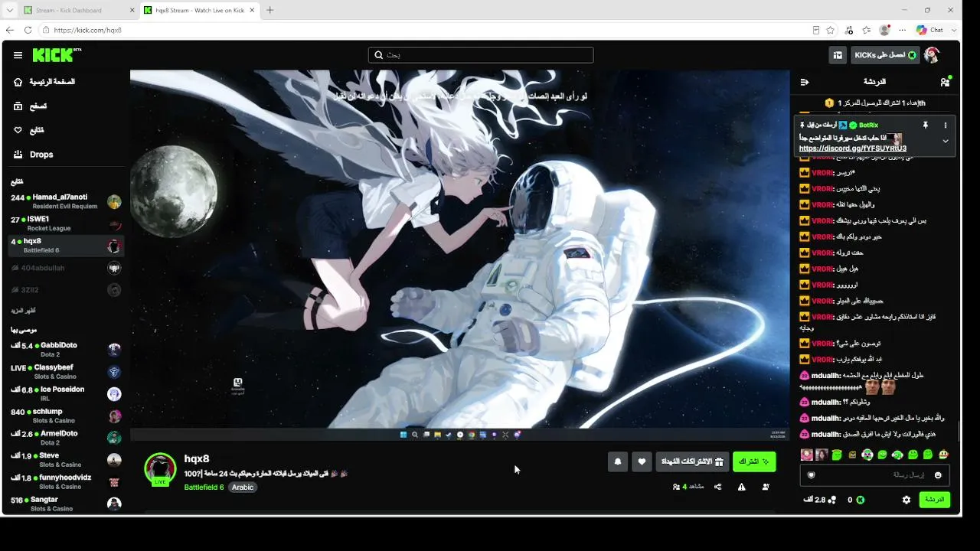
Task: View the 4 viewers count
Action: pos(687,487)
